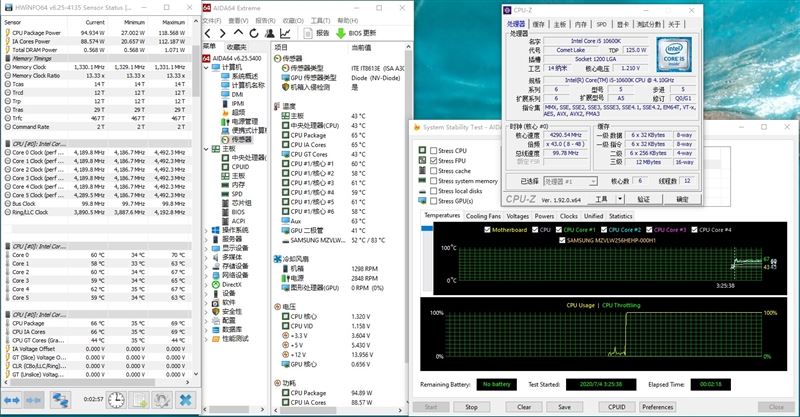800x417 pixels.
Task: Toggle Motherboard graph checkbox
Action: coord(487,230)
